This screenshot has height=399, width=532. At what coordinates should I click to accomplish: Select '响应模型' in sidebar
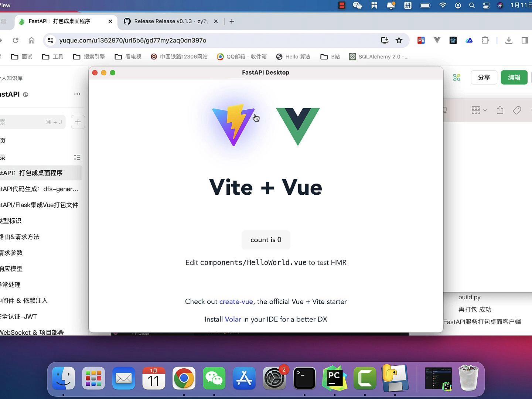(x=11, y=269)
